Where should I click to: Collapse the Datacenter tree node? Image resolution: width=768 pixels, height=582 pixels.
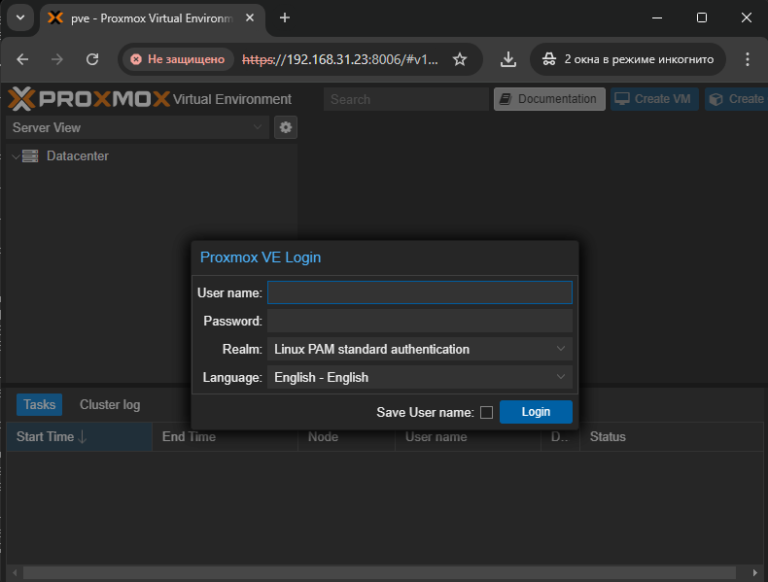[x=15, y=156]
